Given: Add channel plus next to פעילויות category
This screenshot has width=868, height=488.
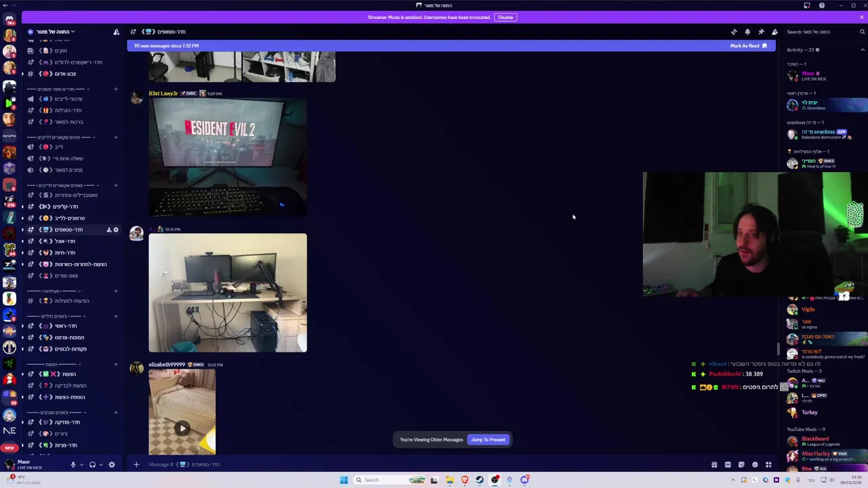Looking at the screenshot, I should click(115, 291).
